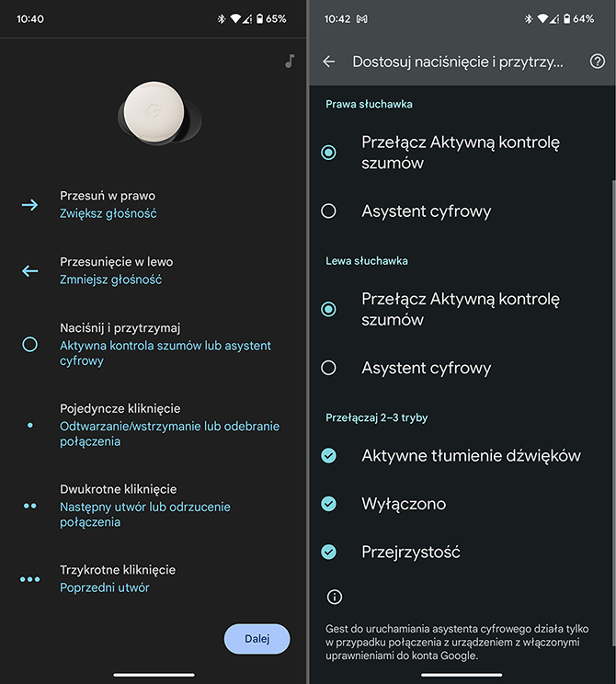Screen dimensions: 616x684
Task: Tap the music note icon
Action: click(290, 61)
